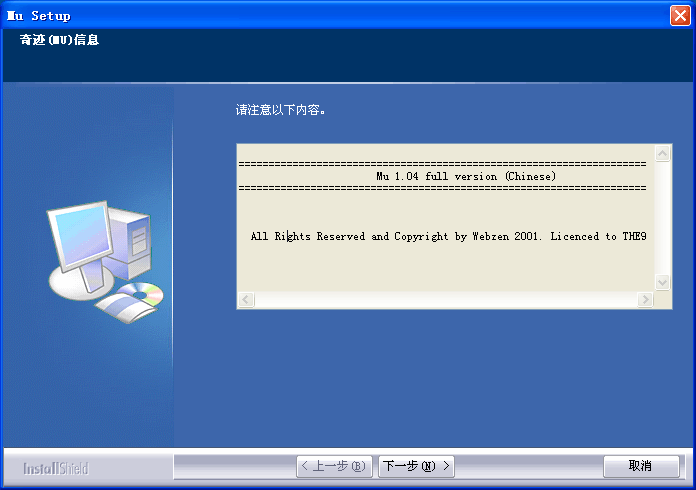This screenshot has width=696, height=490.
Task: Click the scroll up arrow in info box
Action: coord(662,154)
